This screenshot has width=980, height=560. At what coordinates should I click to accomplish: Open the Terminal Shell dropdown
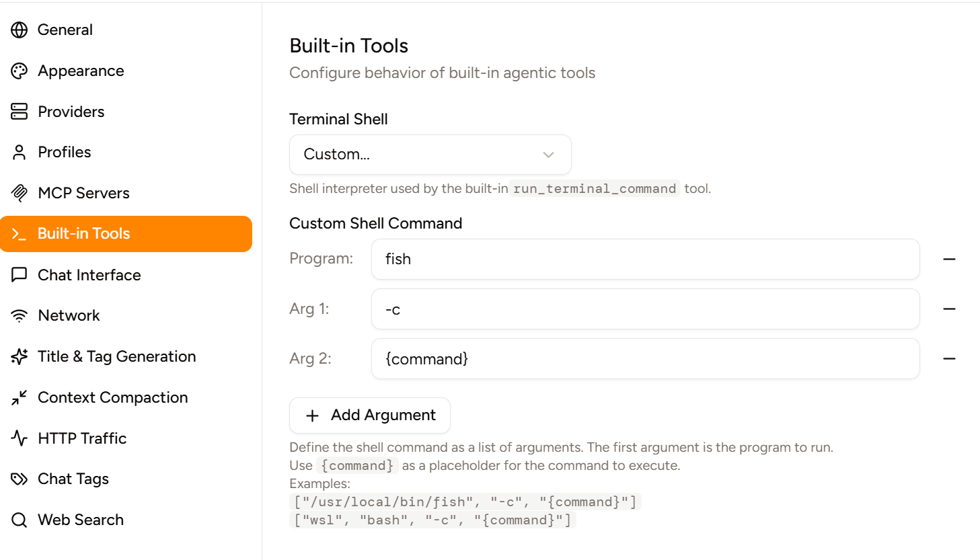click(430, 155)
